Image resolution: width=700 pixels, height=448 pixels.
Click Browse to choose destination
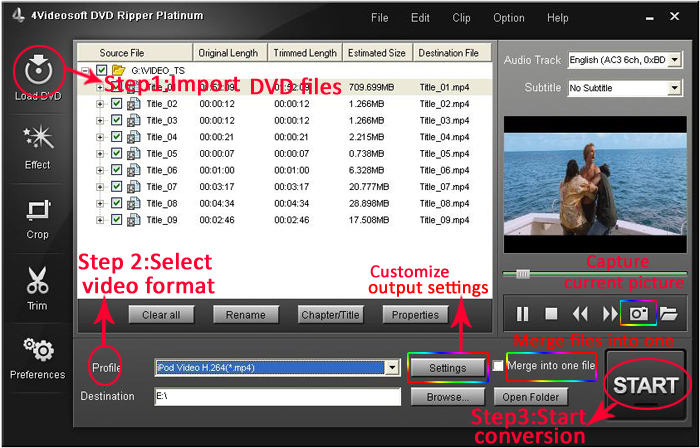point(447,397)
